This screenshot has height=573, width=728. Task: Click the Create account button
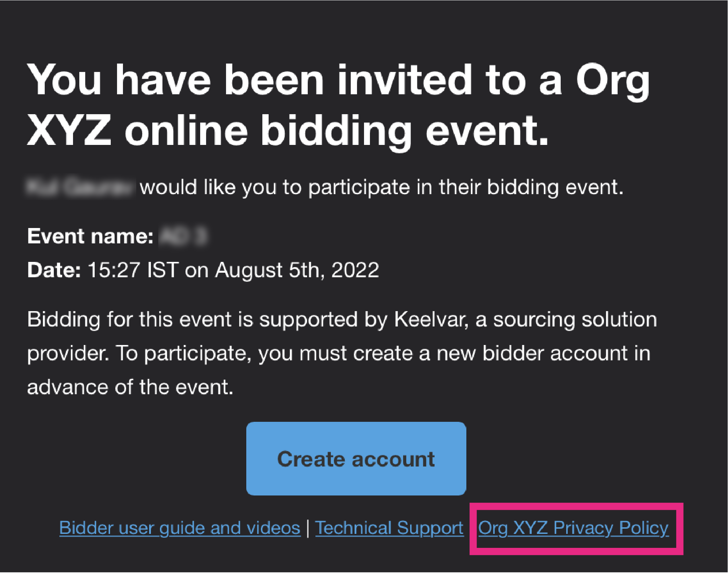click(356, 458)
